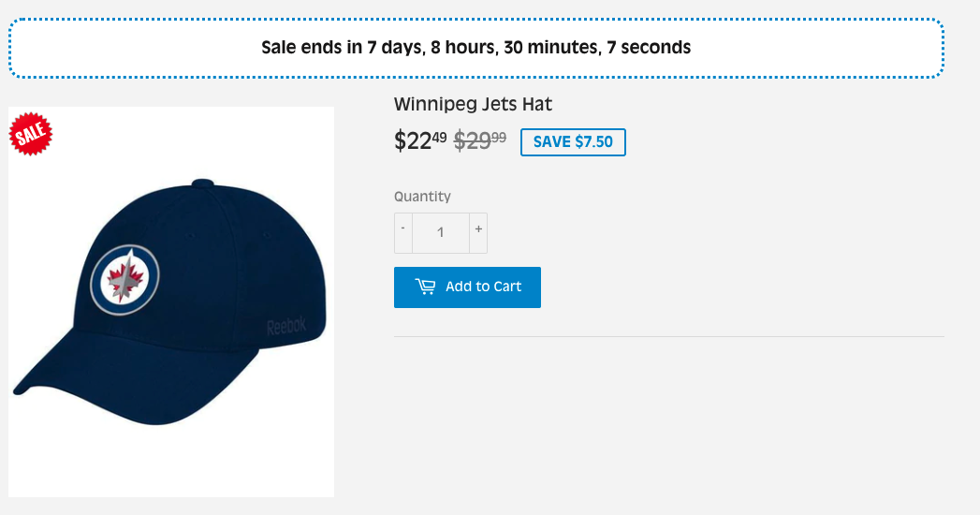
Task: Click the divider line below Add to Cart
Action: click(x=668, y=337)
